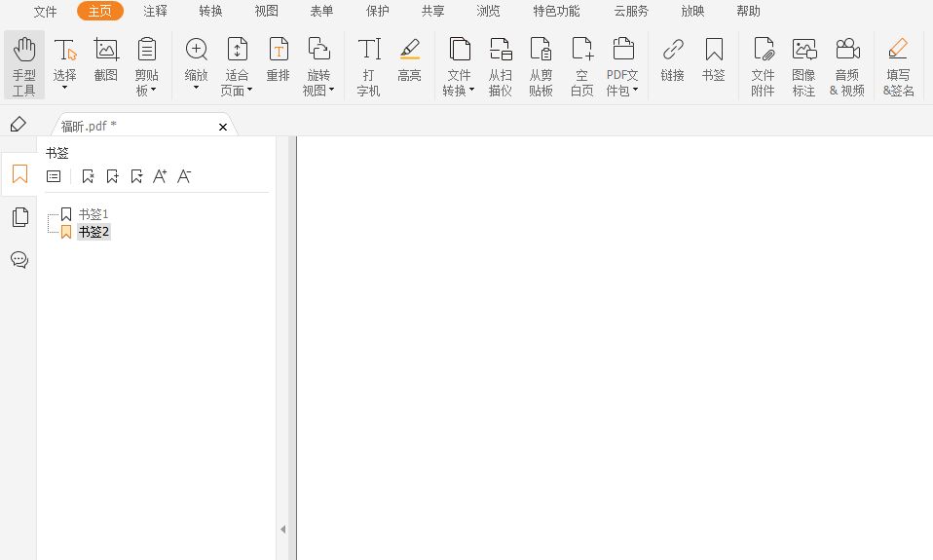The height and width of the screenshot is (560, 933).
Task: Expand the Zoom (缩放) dropdown arrow
Action: pos(196,88)
